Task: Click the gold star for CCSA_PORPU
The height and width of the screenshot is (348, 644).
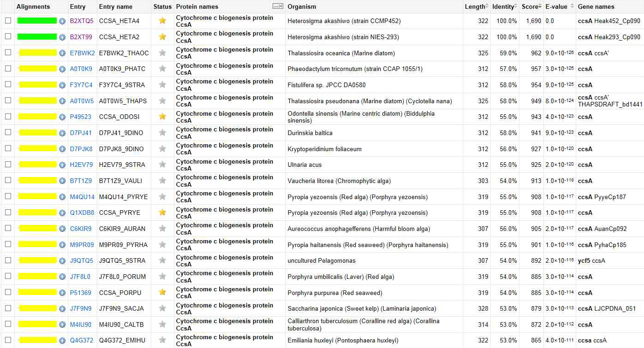Action: click(162, 293)
